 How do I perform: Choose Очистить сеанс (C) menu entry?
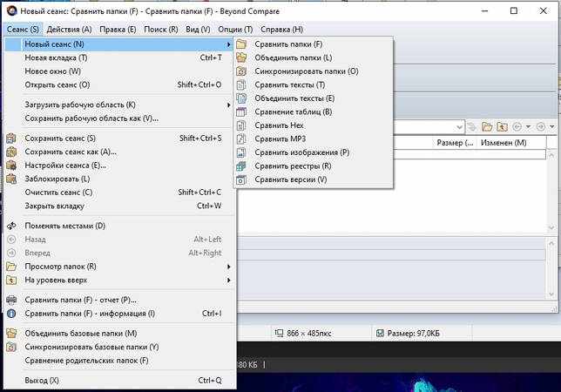pos(120,193)
